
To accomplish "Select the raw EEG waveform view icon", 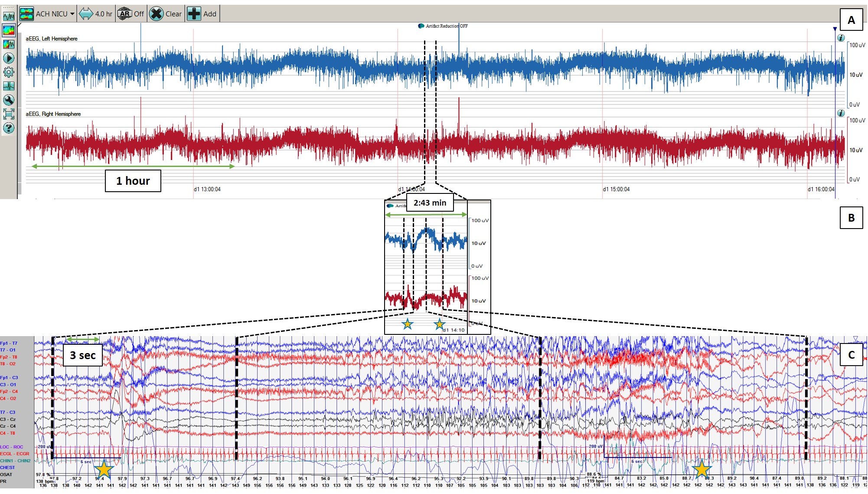I will [x=9, y=16].
